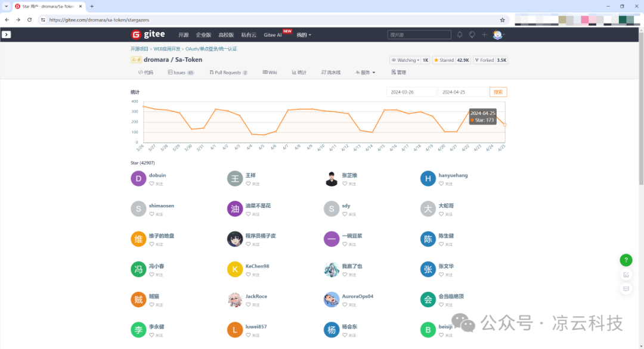Screen dimensions: 644x349
Task: Click 油菜不是花's purple avatar
Action: pyautogui.click(x=235, y=208)
